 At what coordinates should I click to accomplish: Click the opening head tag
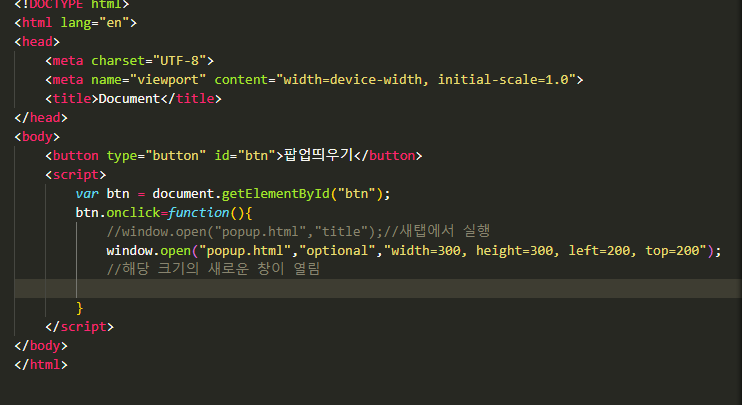point(37,42)
